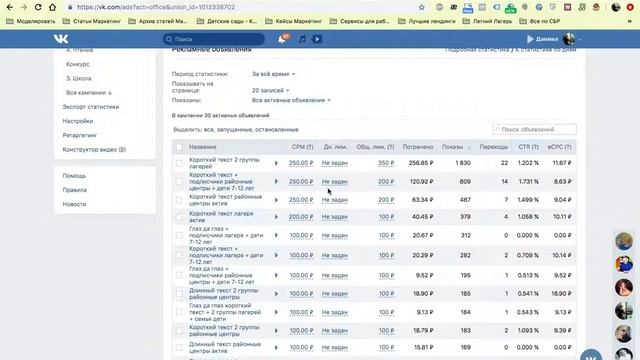Check 'Длинный текст районные центры актив' row

coord(179,347)
